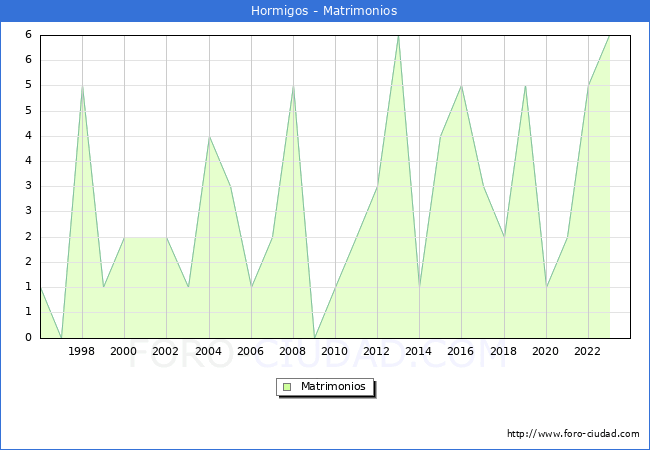Click x-axis label 2002
The height and width of the screenshot is (450, 650).
pyautogui.click(x=165, y=351)
